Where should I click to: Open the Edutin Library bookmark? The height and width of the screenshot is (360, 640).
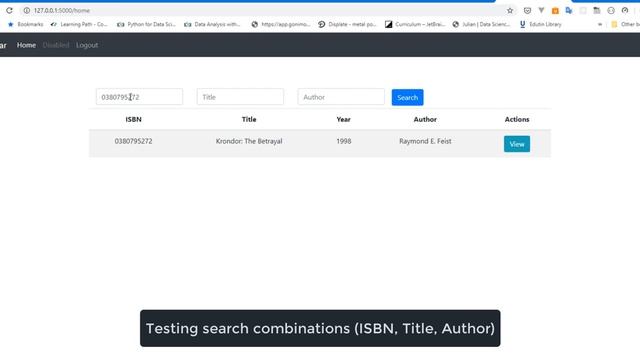tap(540, 24)
